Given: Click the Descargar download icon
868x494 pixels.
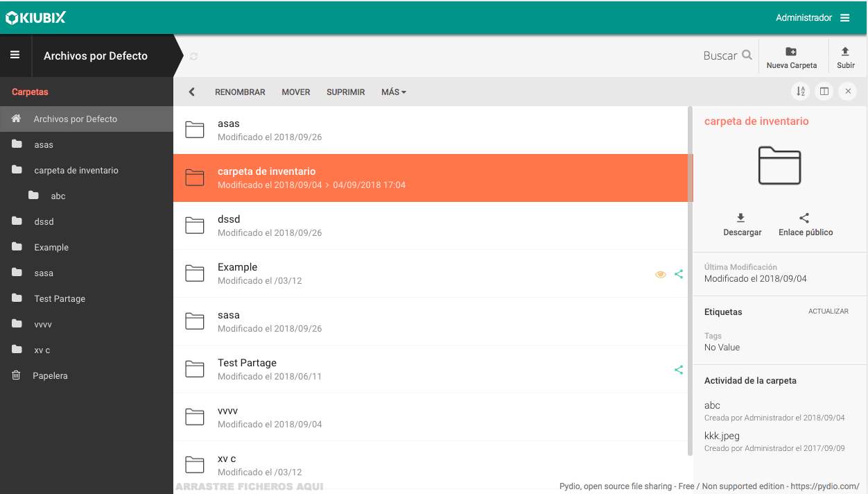Looking at the screenshot, I should pyautogui.click(x=741, y=218).
